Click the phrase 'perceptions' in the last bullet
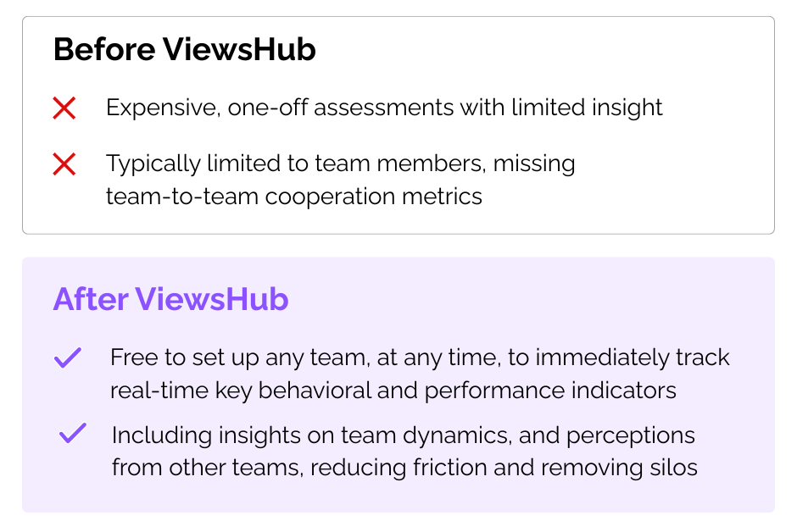Screen dimensions: 797x532 point(630,436)
